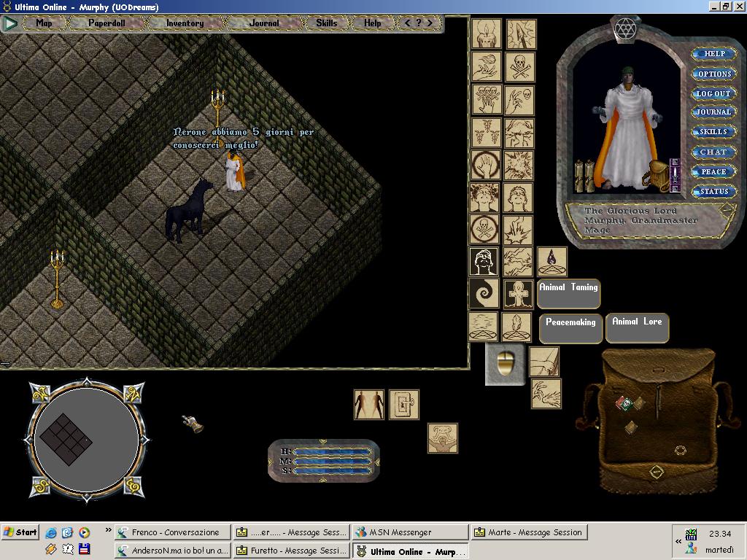Click the paperdoll STATUS button

713,192
